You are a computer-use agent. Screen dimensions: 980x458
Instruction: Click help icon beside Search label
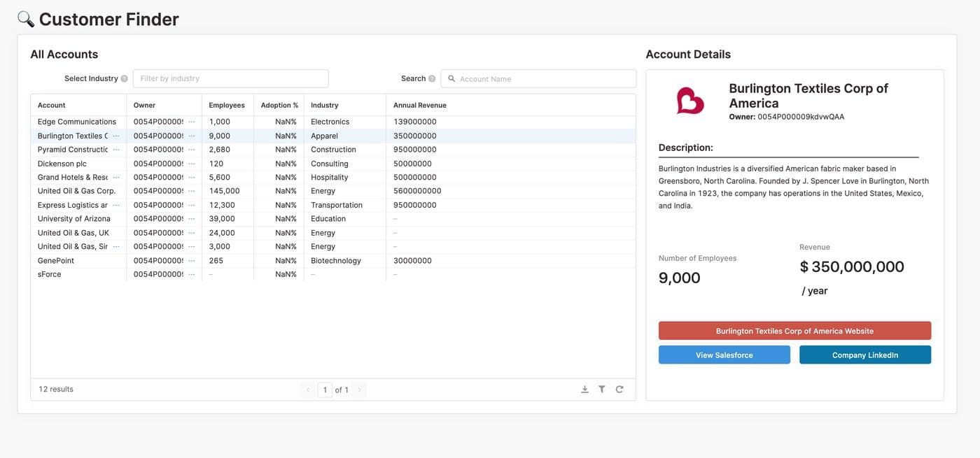[x=432, y=79]
